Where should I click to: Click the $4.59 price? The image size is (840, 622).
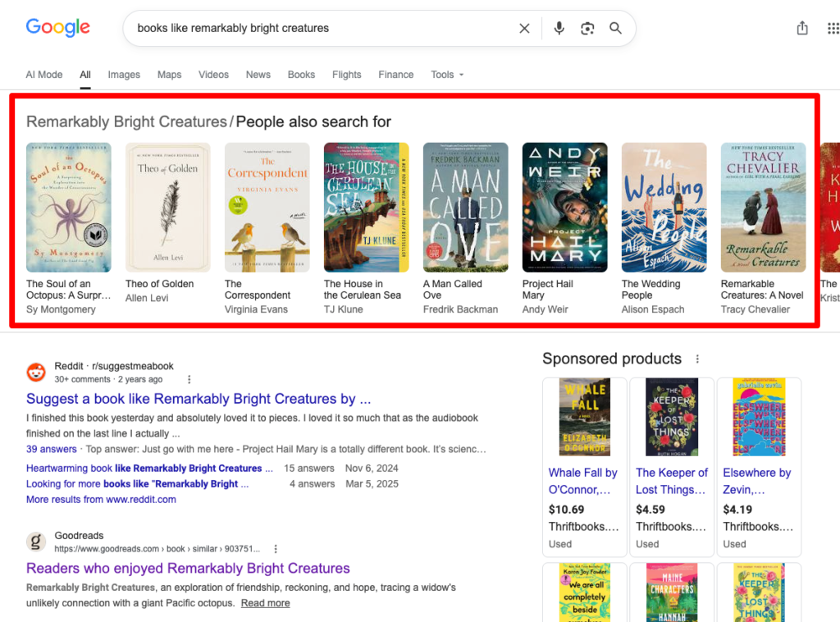[651, 510]
